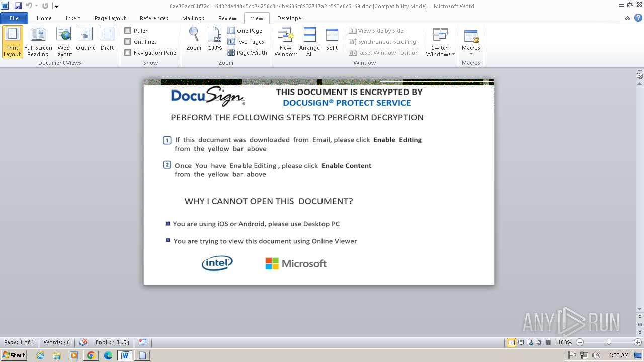The image size is (644, 362).
Task: Open Customize Quick Access Toolbar dropdown
Action: pos(56,6)
